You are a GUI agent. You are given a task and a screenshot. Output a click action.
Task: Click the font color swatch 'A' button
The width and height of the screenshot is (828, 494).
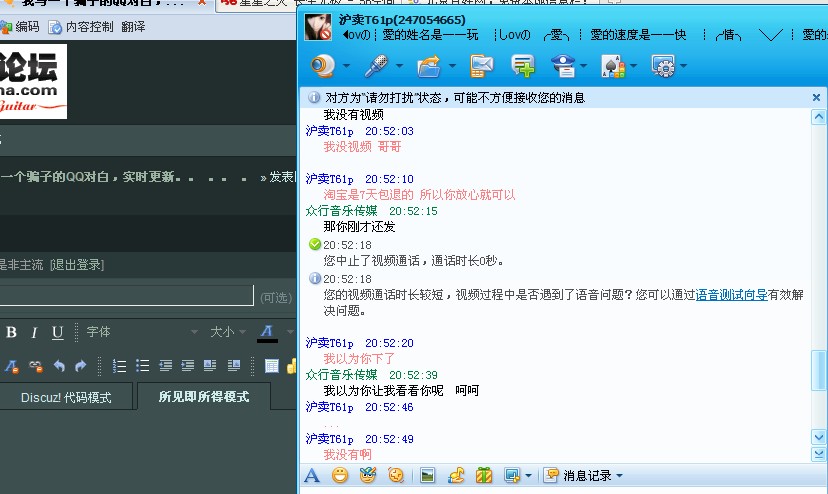(x=267, y=332)
